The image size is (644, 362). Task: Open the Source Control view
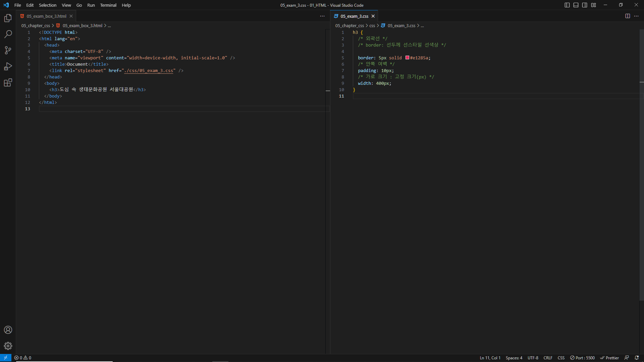point(8,50)
